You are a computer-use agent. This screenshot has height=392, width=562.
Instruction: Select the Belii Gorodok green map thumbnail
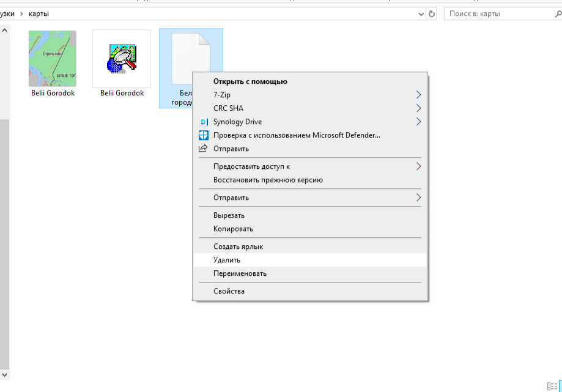click(x=53, y=59)
